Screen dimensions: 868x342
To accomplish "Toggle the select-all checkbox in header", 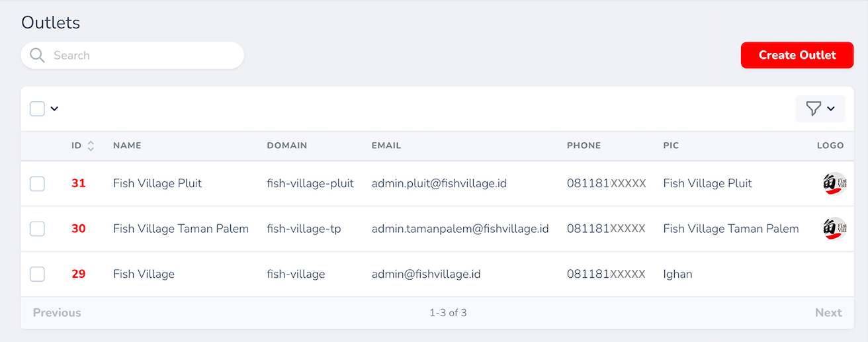I will [x=38, y=108].
